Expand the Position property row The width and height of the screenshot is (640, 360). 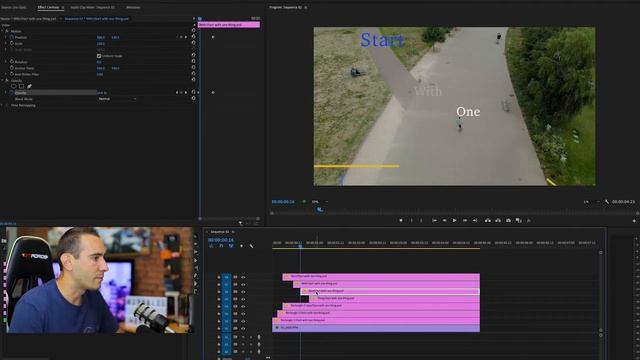point(6,37)
